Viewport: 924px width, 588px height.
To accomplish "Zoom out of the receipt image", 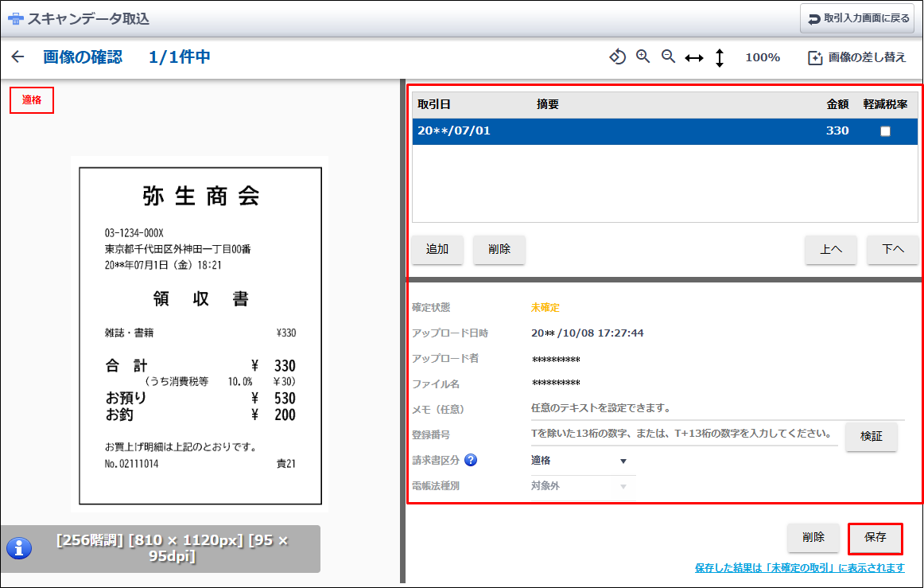I will tap(668, 56).
